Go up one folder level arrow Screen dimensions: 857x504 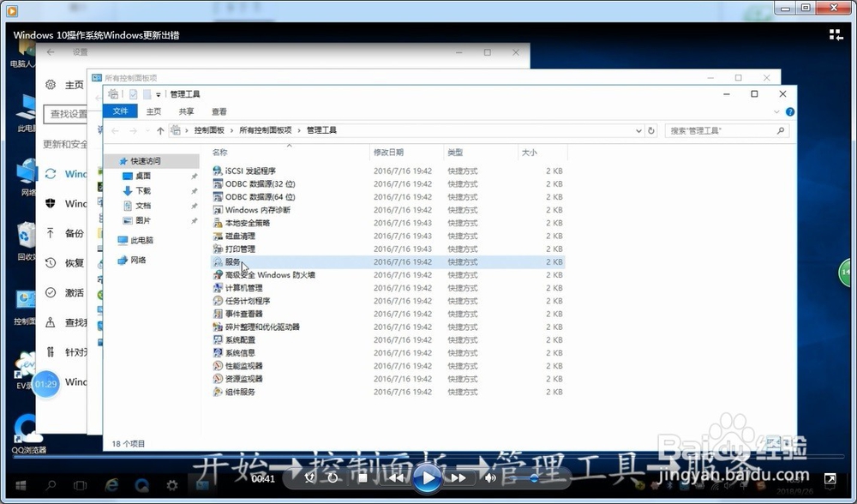[160, 130]
